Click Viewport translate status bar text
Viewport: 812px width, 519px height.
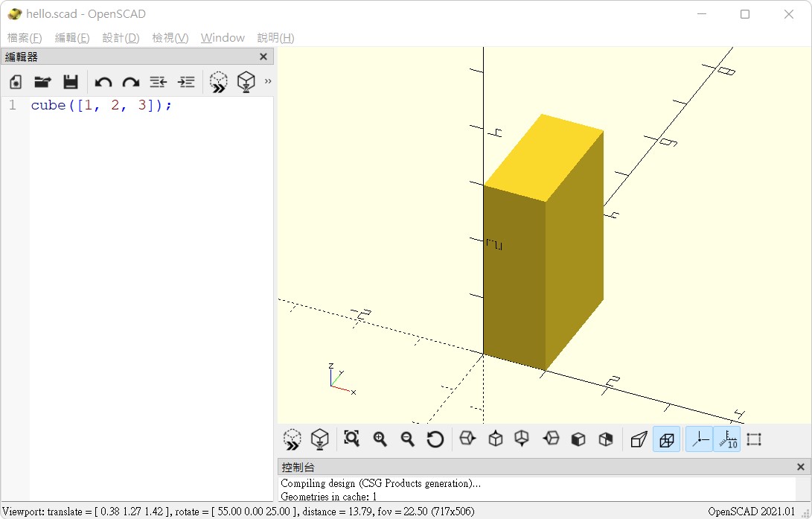pyautogui.click(x=238, y=512)
